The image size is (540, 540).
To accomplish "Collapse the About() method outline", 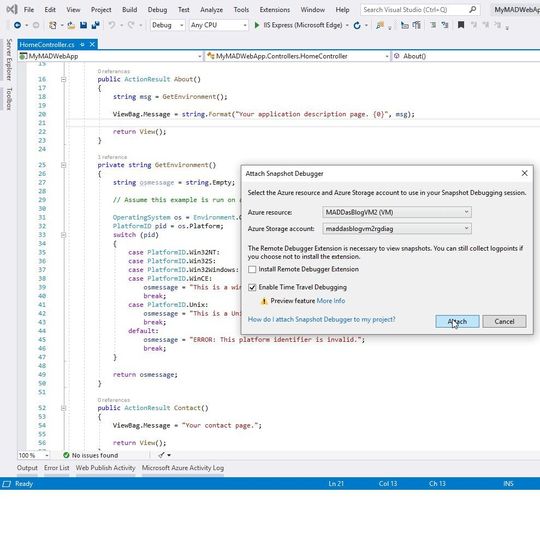I will coord(63,80).
